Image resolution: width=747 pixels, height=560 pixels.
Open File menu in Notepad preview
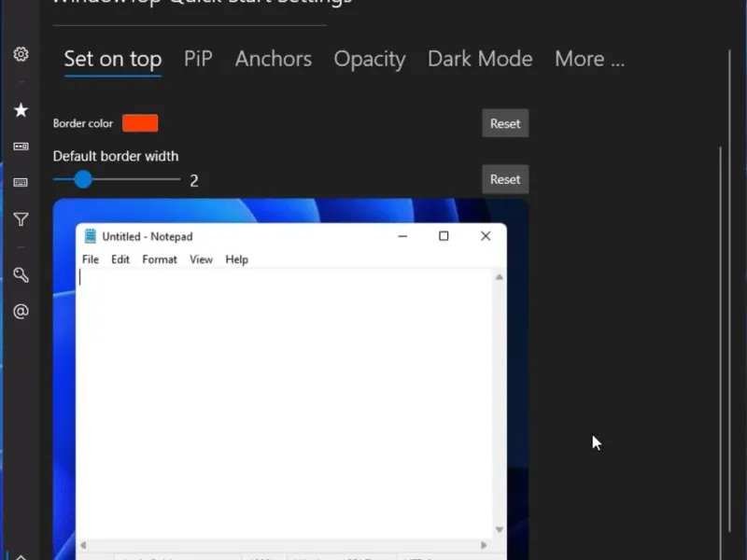point(91,259)
